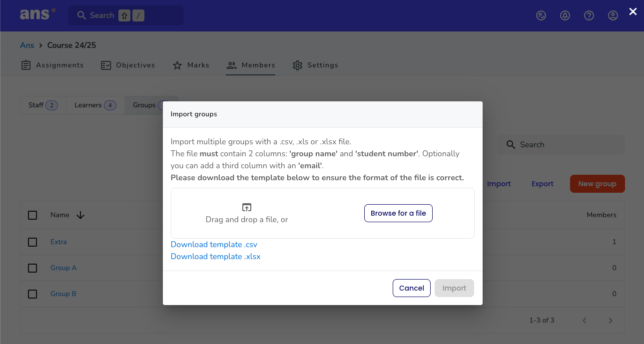Click the ans logo in header
Image resolution: width=644 pixels, height=344 pixels.
pos(37,14)
